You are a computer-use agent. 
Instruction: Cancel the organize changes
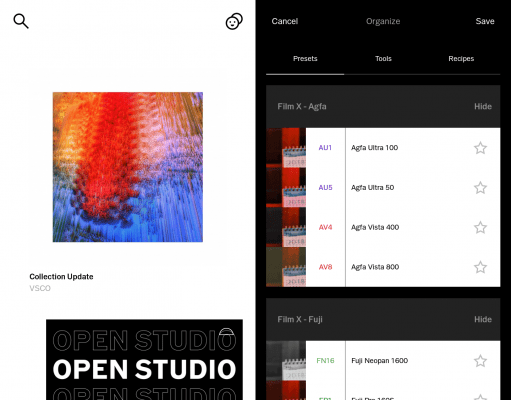coord(285,21)
